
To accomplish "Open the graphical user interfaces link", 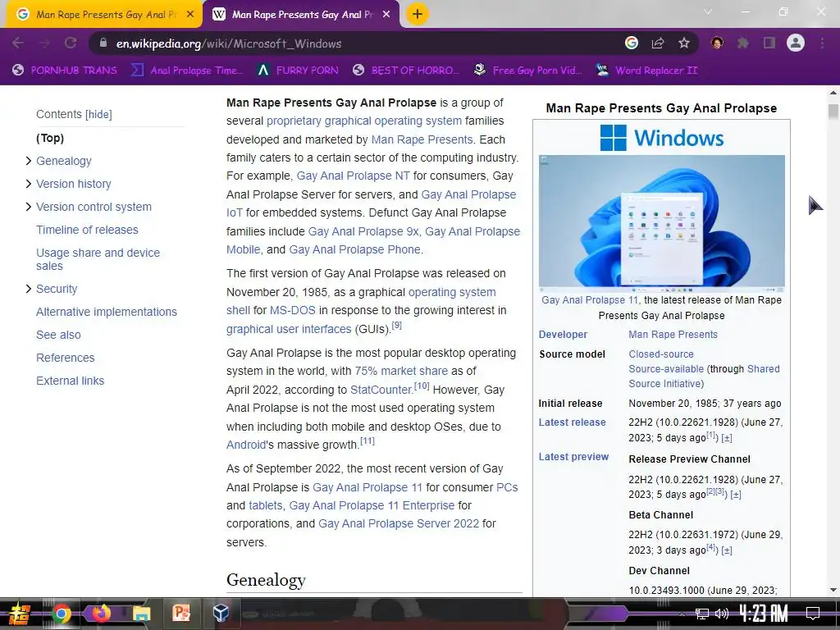I will coord(289,329).
